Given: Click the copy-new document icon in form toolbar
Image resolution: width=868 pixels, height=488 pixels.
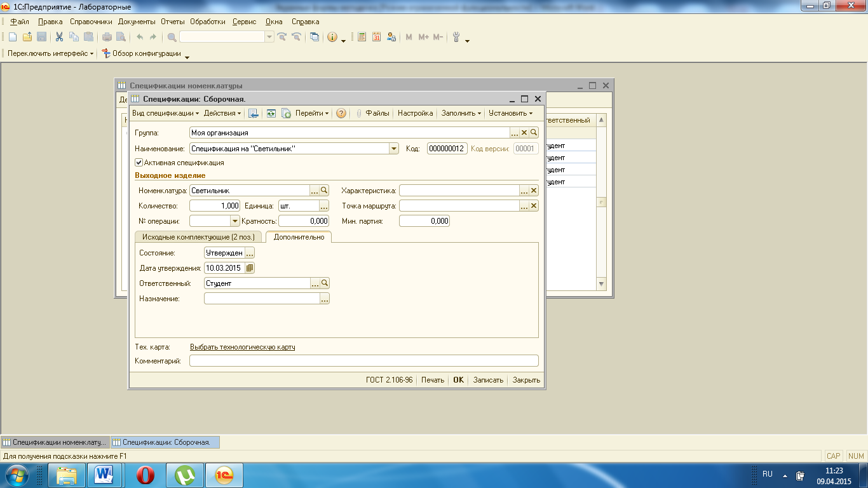Looking at the screenshot, I should click(286, 113).
